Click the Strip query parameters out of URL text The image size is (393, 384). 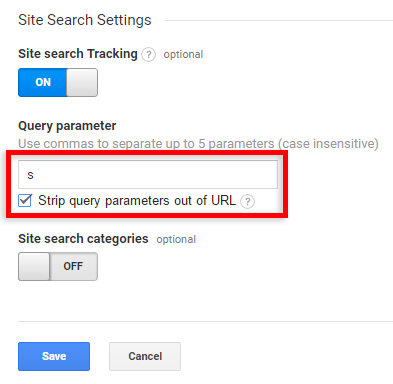point(137,201)
